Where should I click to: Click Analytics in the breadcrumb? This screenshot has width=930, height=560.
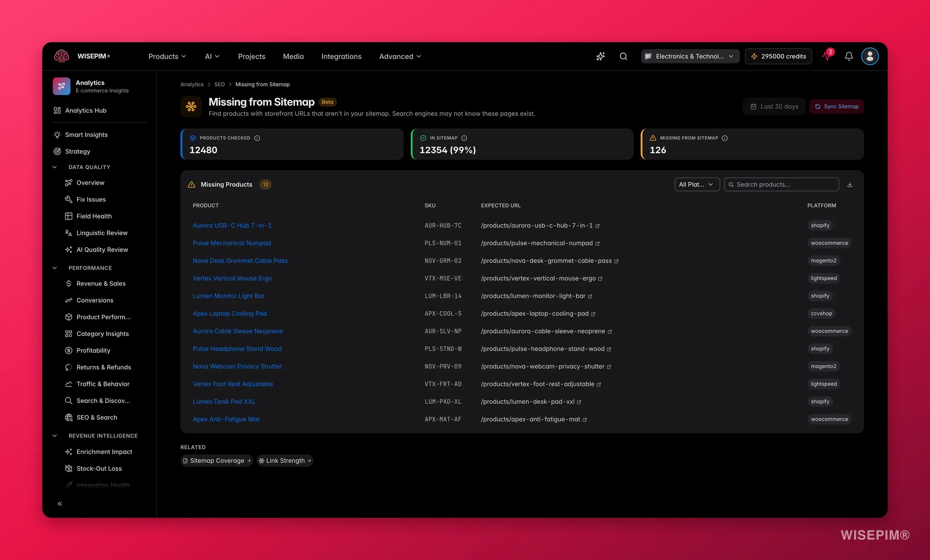pyautogui.click(x=192, y=84)
